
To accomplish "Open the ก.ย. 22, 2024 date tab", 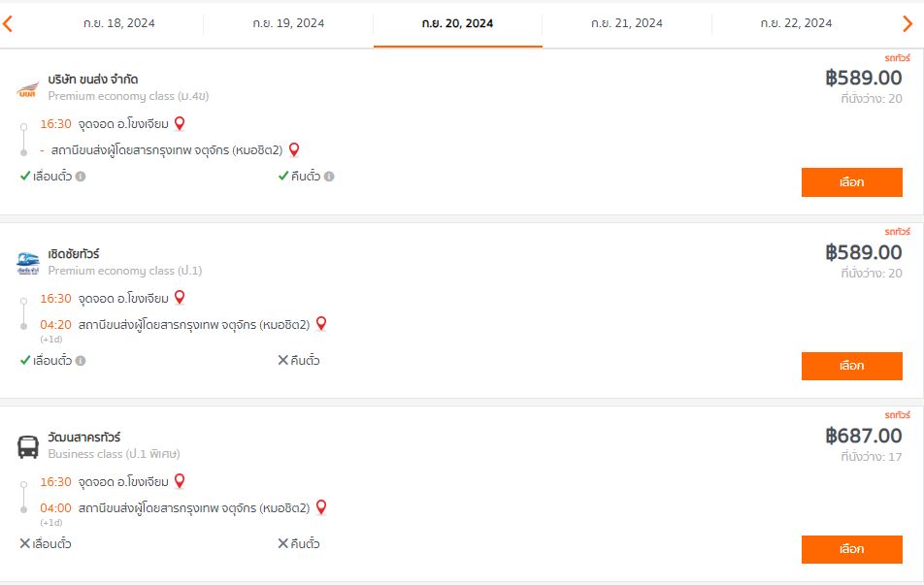I will (x=796, y=23).
